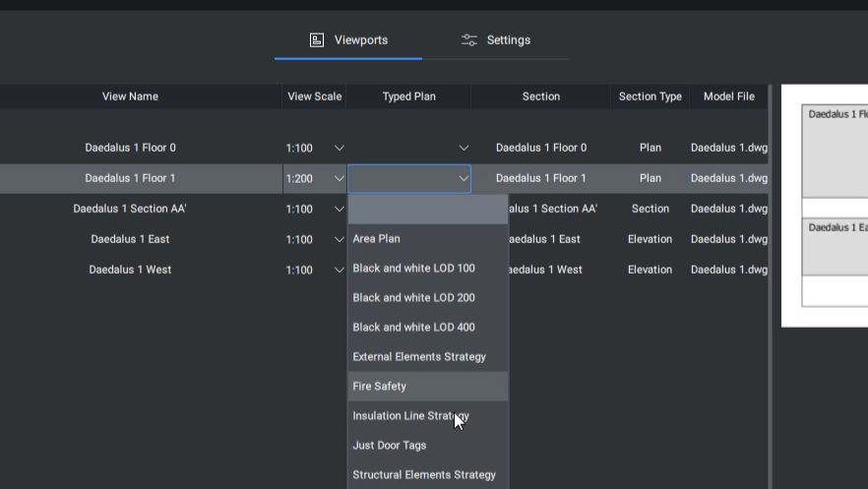
Task: Expand Typed Plan dropdown for Floor 0
Action: 464,149
